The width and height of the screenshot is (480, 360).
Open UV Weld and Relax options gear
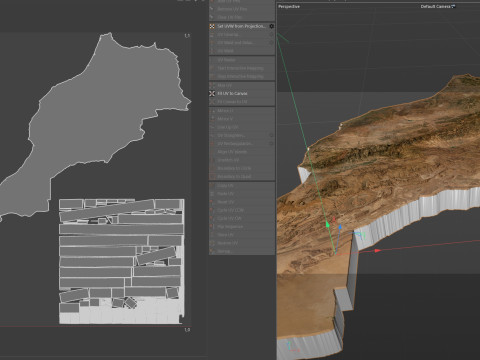click(x=271, y=43)
